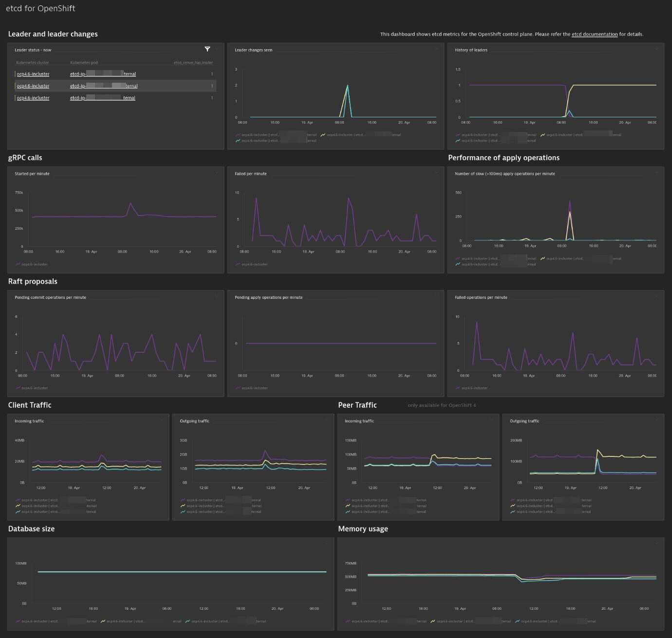Toggle teal legend icon in Peer Incoming traffic

click(x=348, y=511)
